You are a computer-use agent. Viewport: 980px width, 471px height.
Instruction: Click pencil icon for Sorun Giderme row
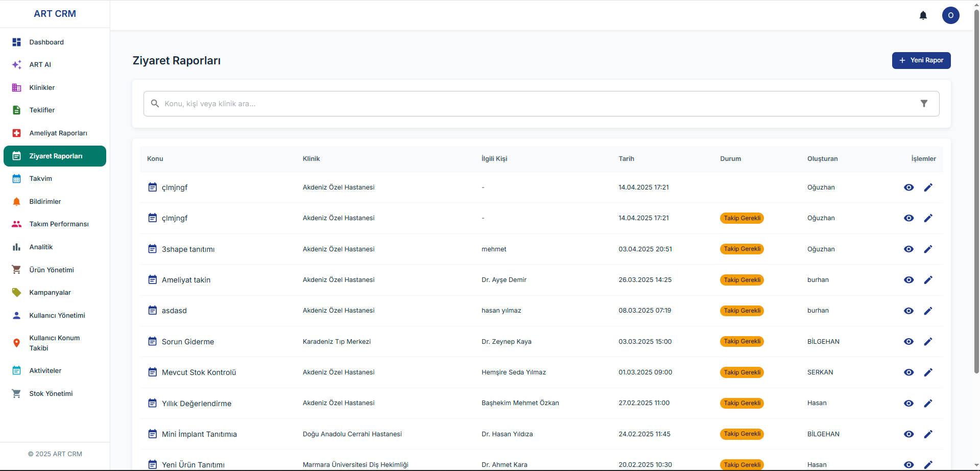click(928, 342)
